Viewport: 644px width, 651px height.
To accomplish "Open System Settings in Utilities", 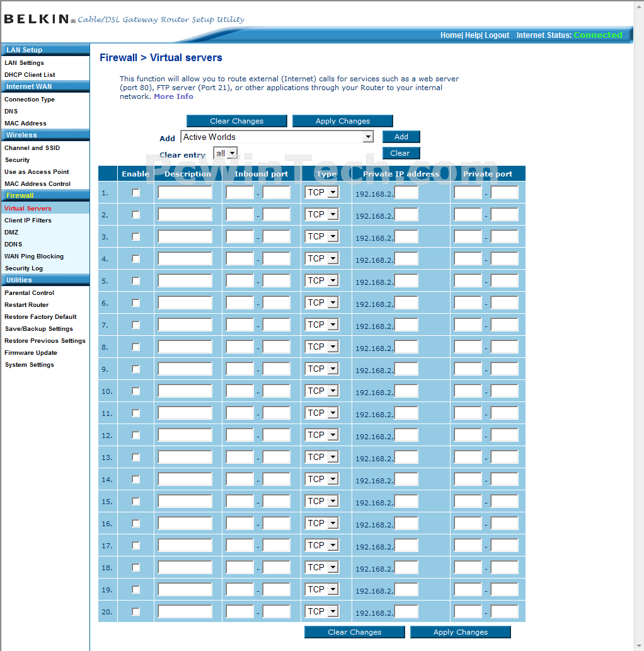I will tap(29, 365).
